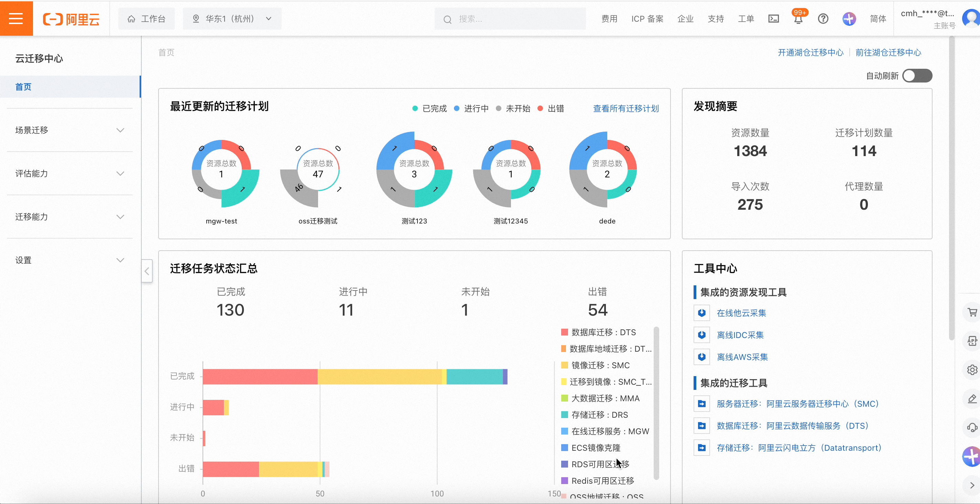Open the 工单 top menu
The image size is (980, 504).
(746, 19)
